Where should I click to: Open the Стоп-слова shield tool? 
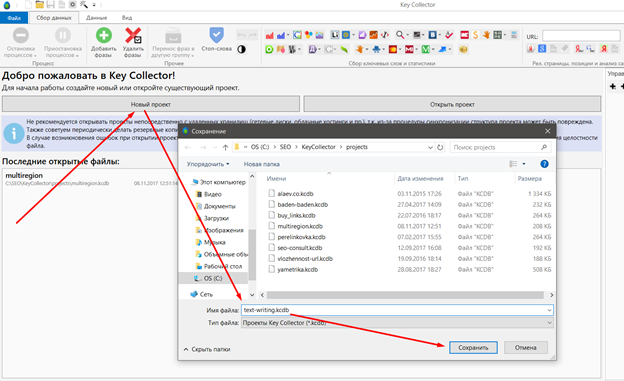click(216, 35)
